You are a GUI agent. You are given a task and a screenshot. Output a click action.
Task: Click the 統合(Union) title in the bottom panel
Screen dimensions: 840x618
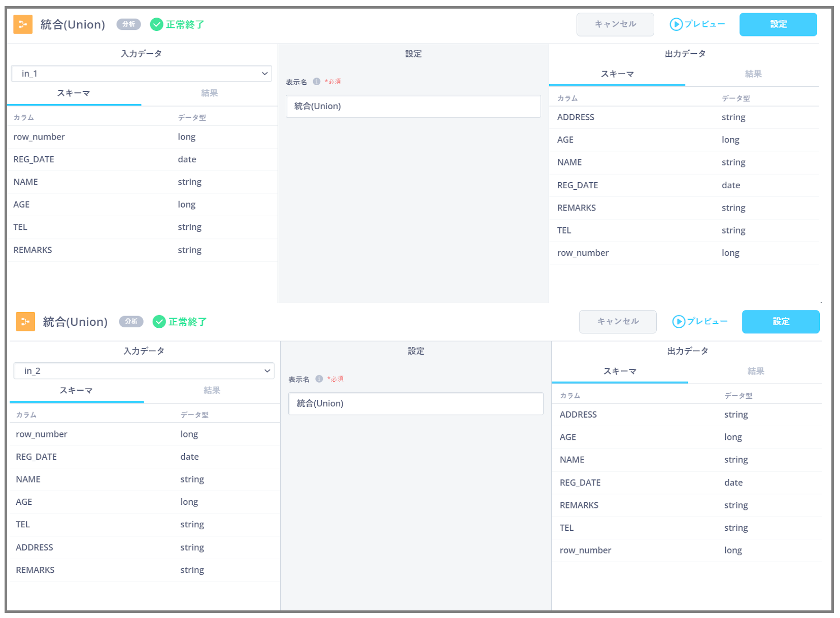(75, 322)
